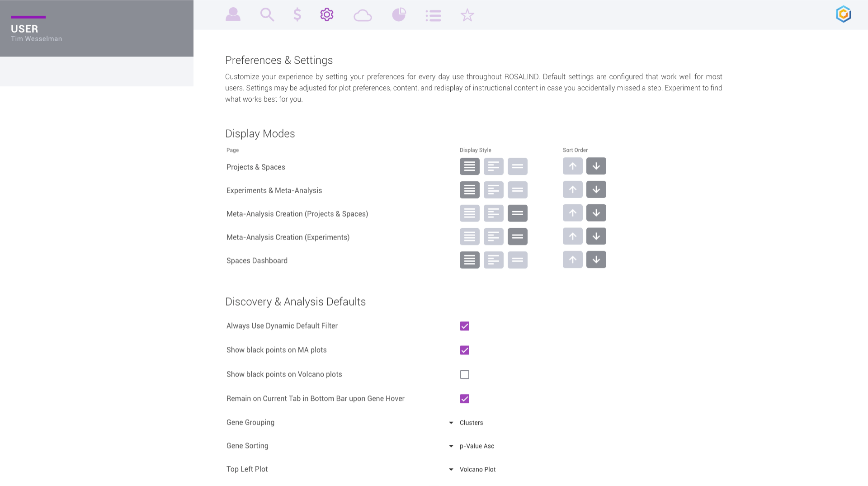Open the search magnifier icon
Screen dimensions: 868x486
[x=267, y=14]
